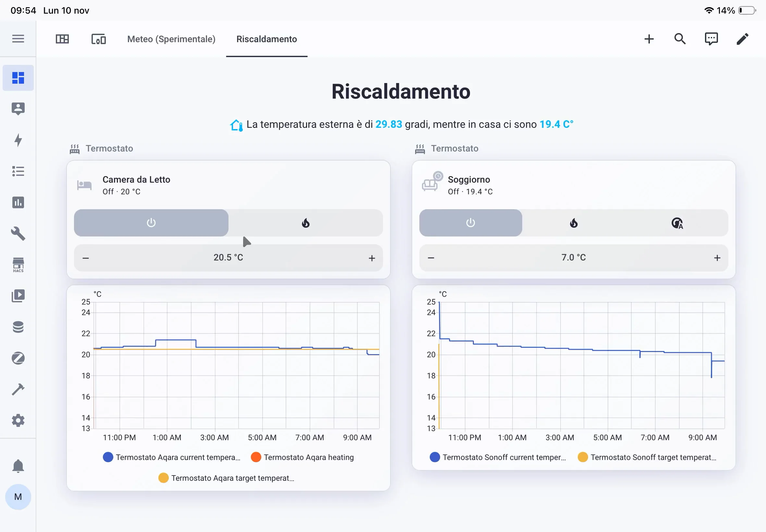766x532 pixels.
Task: Open the Assist chat icon
Action: pyautogui.click(x=711, y=39)
